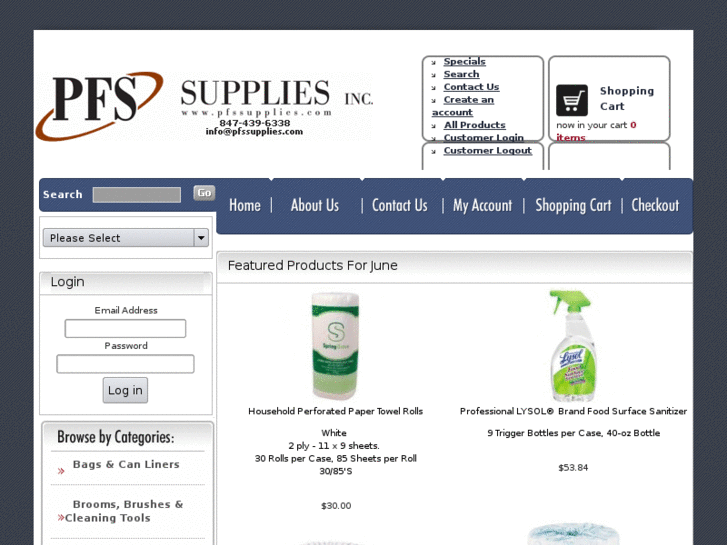Click the Email Address input field
The width and height of the screenshot is (727, 545).
(125, 328)
